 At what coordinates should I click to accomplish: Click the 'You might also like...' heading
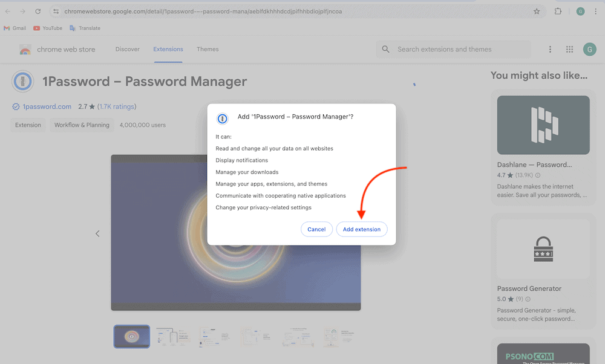tap(539, 75)
